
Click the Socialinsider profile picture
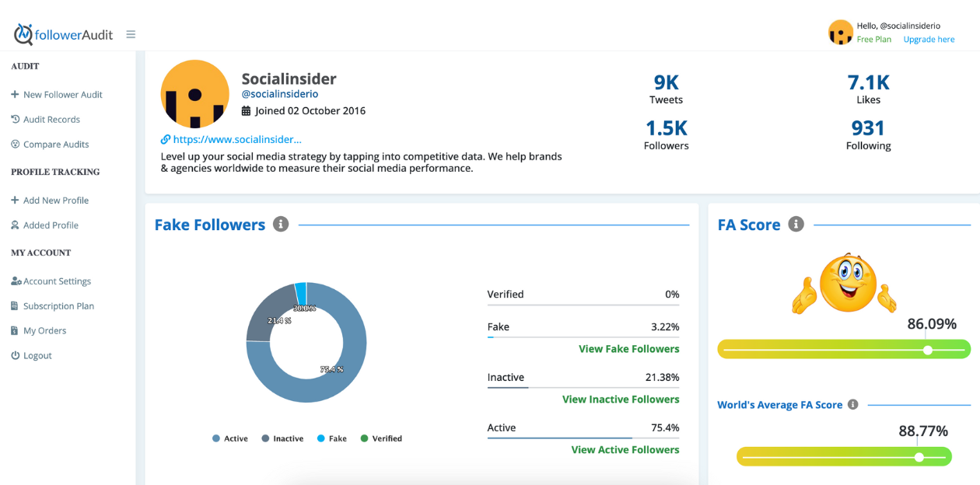(x=194, y=94)
